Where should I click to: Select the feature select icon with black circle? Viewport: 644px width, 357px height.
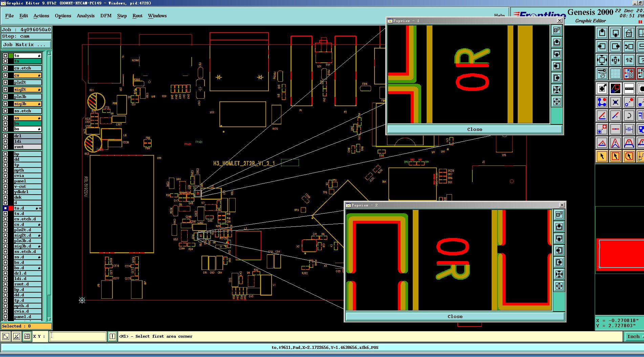tap(602, 88)
